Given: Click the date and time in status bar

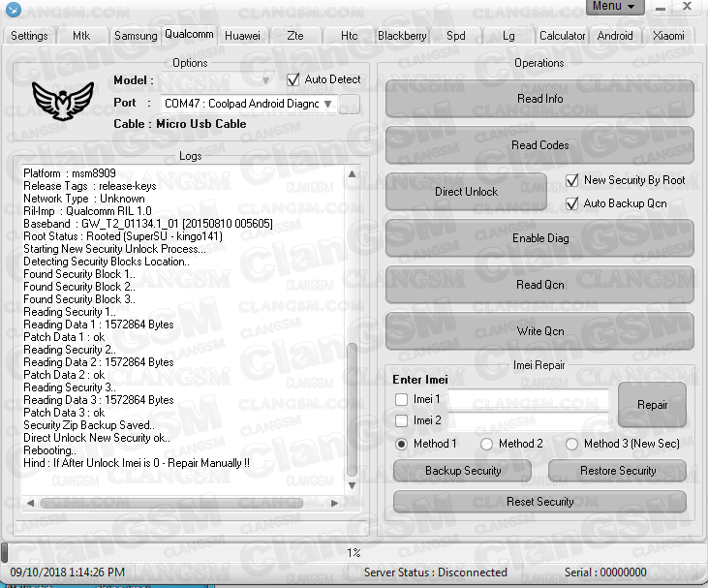Looking at the screenshot, I should [67, 573].
